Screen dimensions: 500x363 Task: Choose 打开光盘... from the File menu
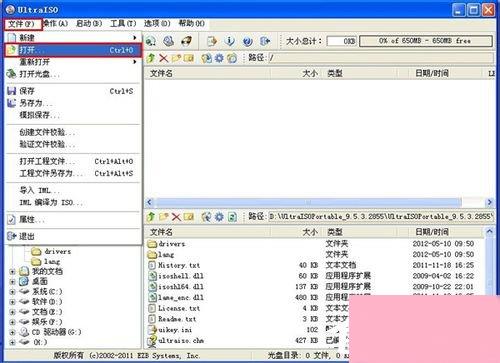coord(73,74)
